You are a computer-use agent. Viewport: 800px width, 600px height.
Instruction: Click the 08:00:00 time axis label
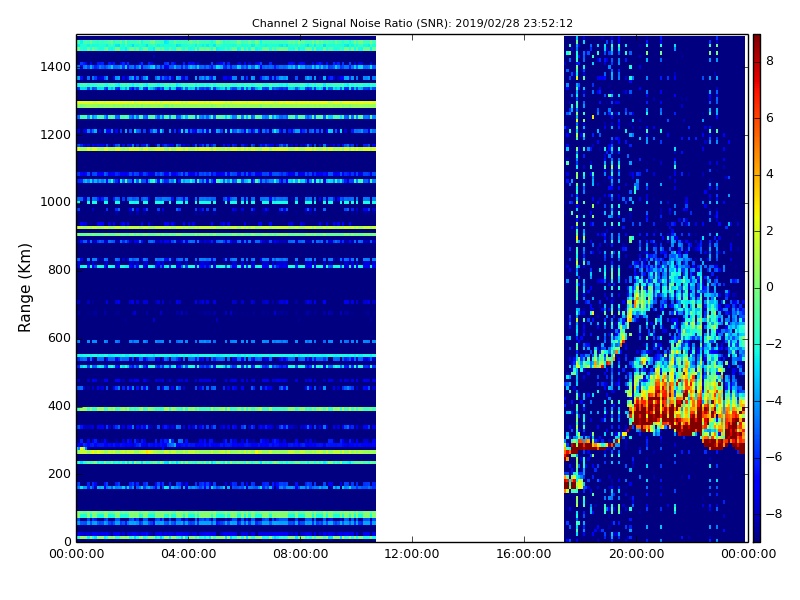[x=301, y=554]
